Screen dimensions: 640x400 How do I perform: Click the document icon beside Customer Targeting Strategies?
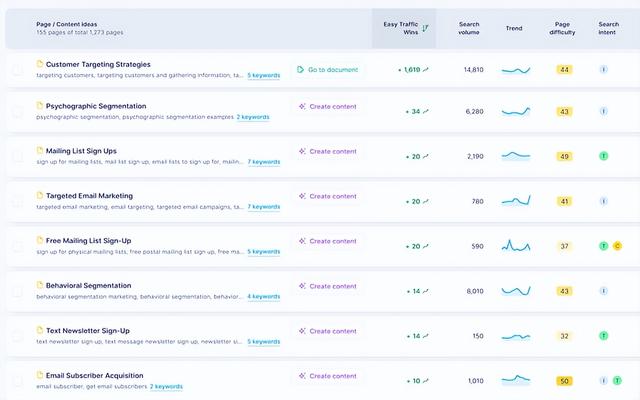click(x=40, y=64)
